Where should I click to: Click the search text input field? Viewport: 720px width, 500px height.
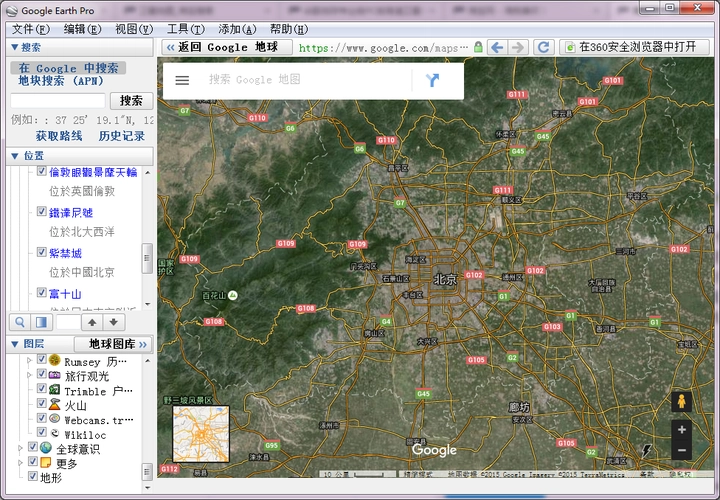point(58,101)
